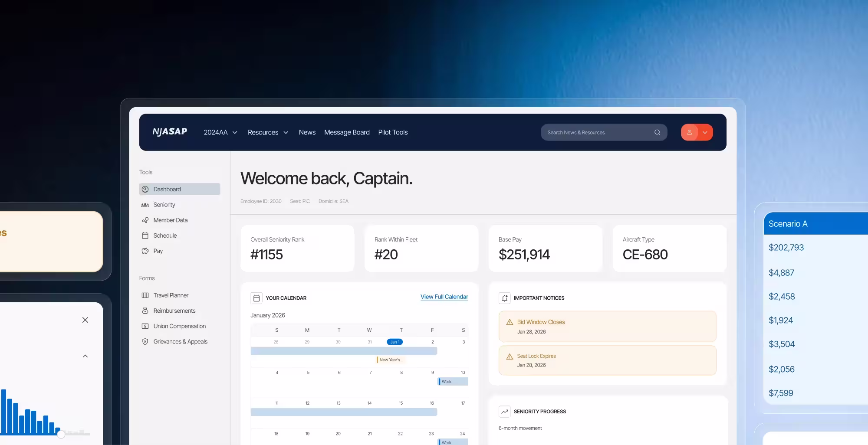Click the Seniority Progress trend icon
The width and height of the screenshot is (868, 445).
point(505,411)
